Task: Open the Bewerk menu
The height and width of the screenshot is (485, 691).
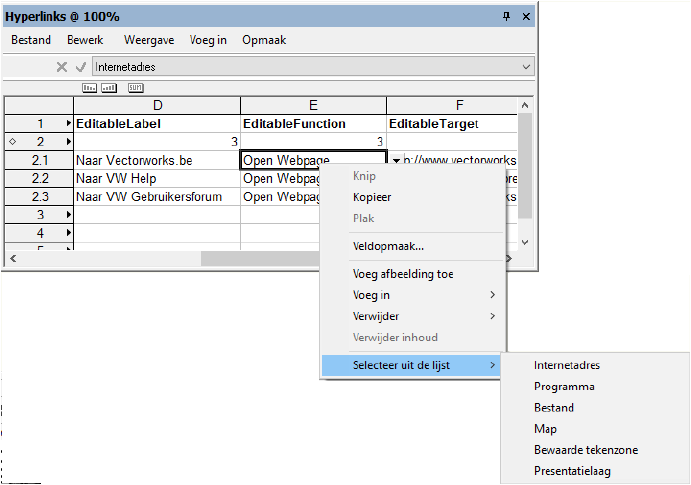Action: pyautogui.click(x=85, y=40)
